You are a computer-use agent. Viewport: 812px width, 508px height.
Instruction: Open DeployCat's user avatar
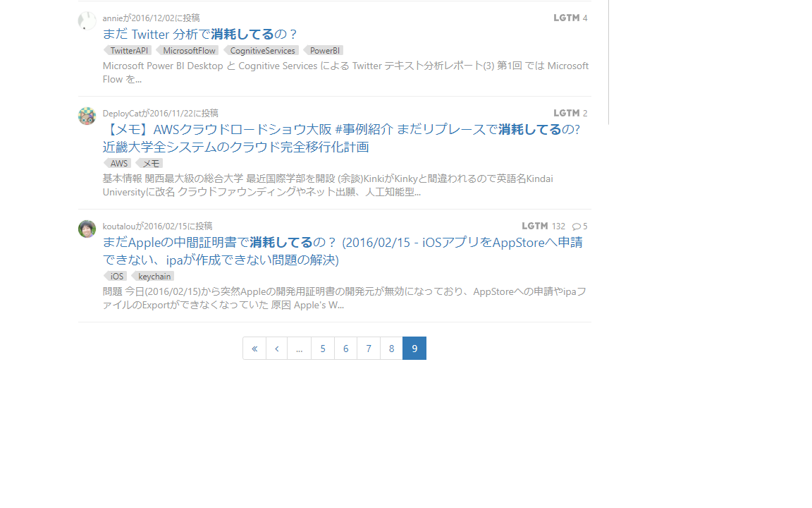point(87,116)
